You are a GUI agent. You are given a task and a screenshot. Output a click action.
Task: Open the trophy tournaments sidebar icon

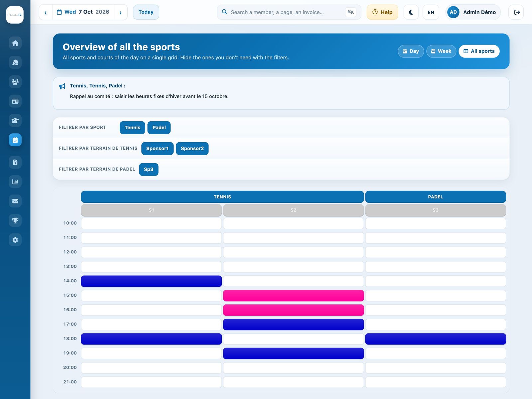point(15,220)
